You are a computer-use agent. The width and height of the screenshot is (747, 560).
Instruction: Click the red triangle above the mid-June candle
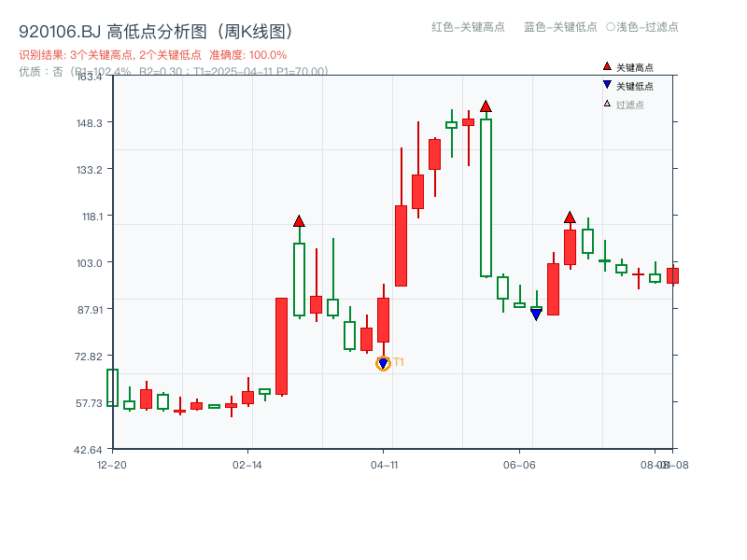pyautogui.click(x=569, y=216)
